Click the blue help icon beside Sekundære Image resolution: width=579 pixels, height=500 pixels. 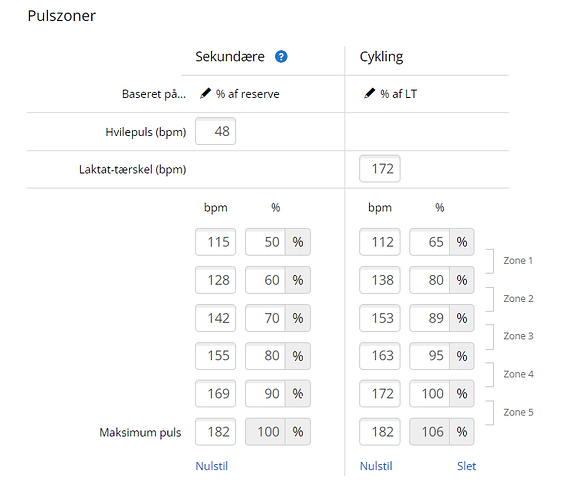pos(281,56)
